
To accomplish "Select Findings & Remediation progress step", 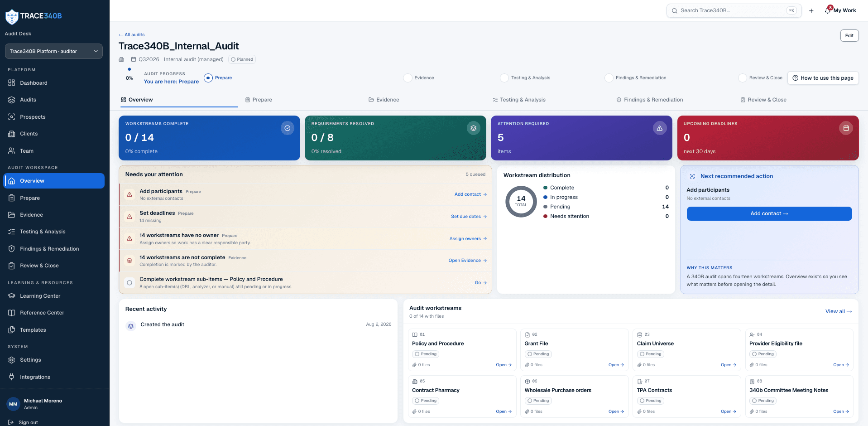I will 636,78.
